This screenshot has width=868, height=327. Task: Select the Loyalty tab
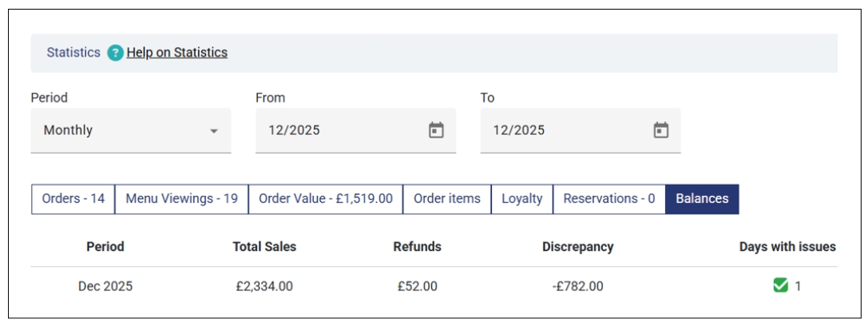(521, 199)
